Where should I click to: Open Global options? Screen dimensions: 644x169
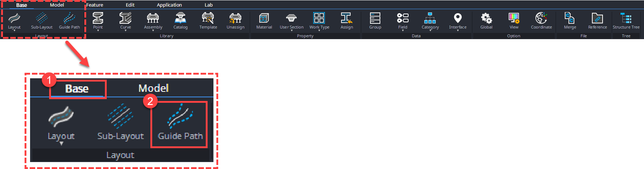(x=486, y=20)
